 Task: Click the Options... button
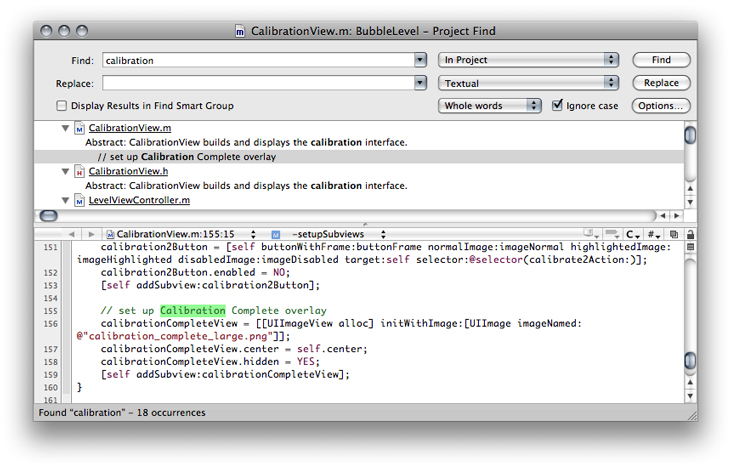[661, 106]
